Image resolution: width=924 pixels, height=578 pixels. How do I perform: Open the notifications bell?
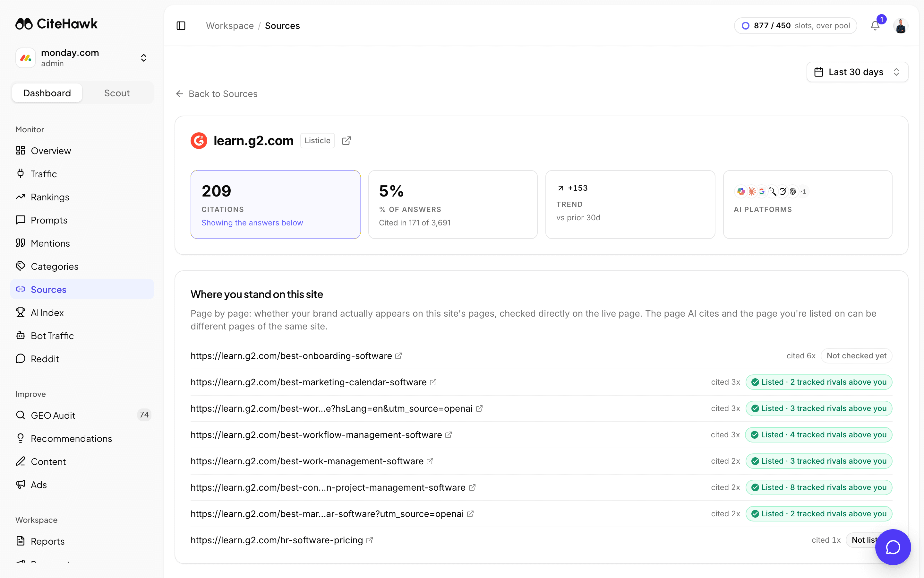tap(875, 26)
